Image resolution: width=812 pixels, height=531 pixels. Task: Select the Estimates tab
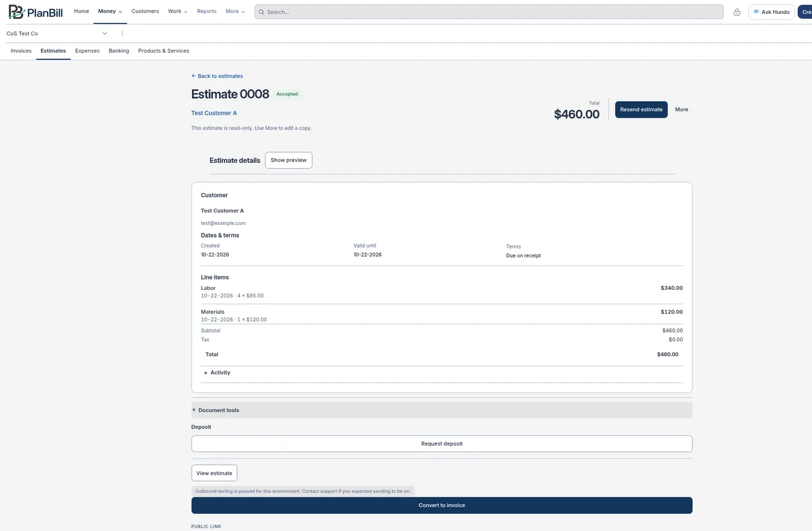click(x=53, y=51)
